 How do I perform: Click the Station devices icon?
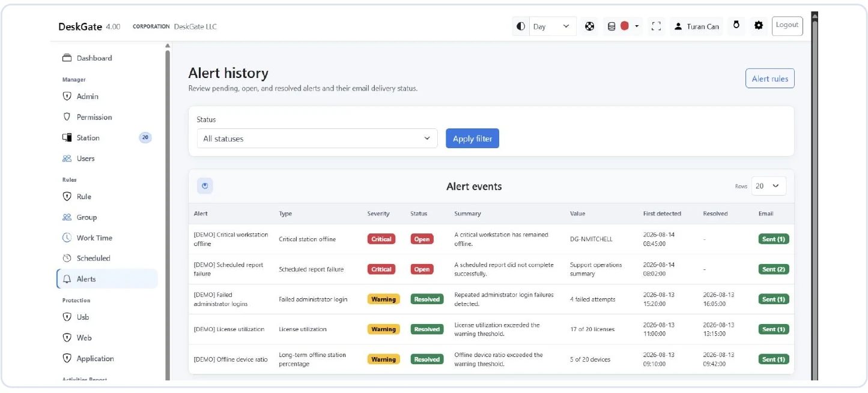coord(67,137)
